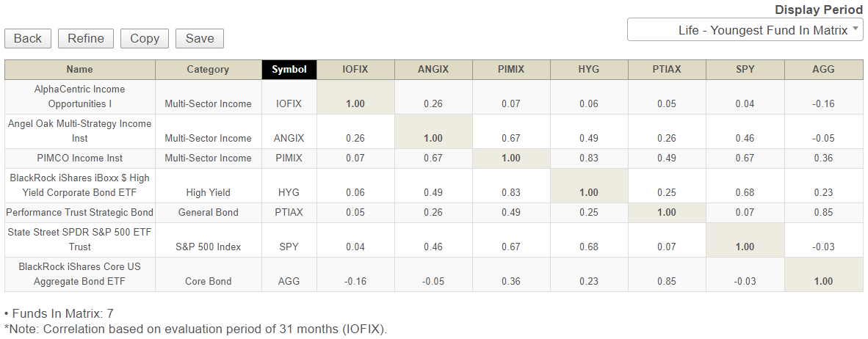Image resolution: width=868 pixels, height=339 pixels.
Task: Click the Copy button
Action: coord(145,39)
